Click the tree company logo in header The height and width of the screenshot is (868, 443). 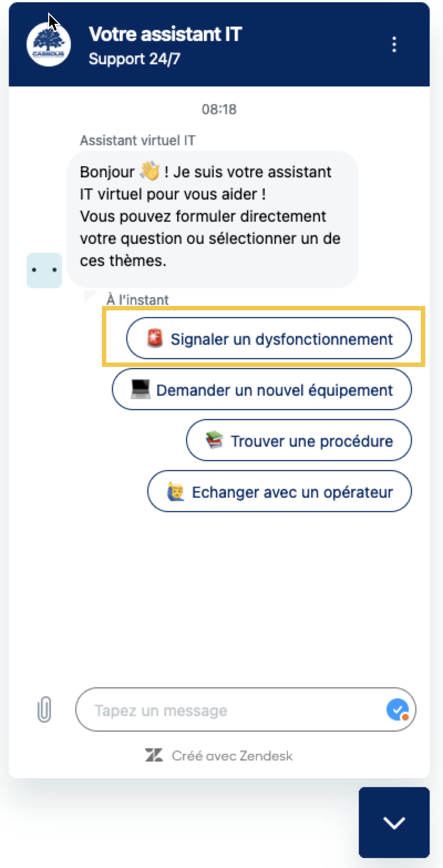coord(49,44)
